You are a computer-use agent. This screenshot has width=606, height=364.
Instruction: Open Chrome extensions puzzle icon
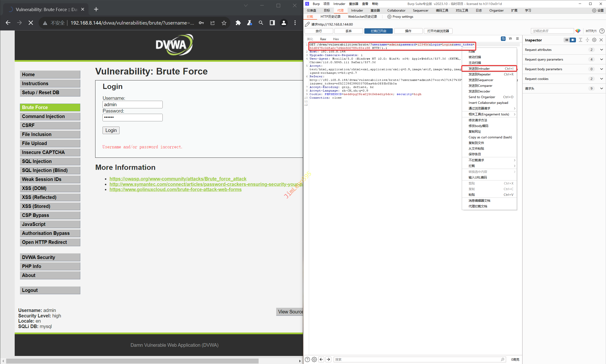[x=238, y=23]
